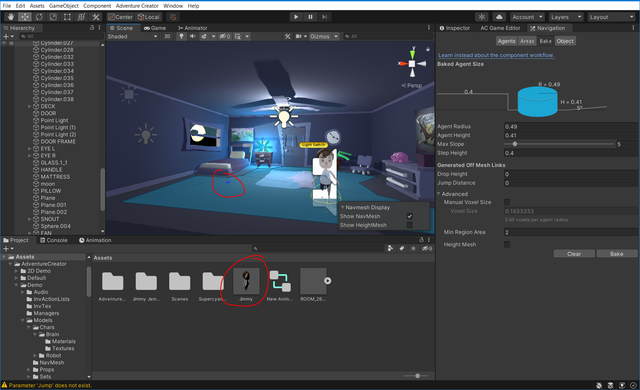Step one frame forward
Screen dimensions: 640x390
click(324, 17)
